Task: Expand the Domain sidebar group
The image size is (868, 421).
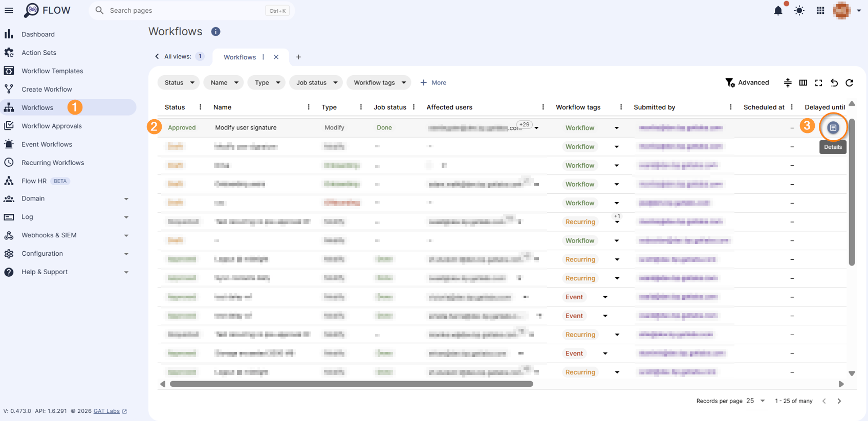Action: tap(69, 198)
